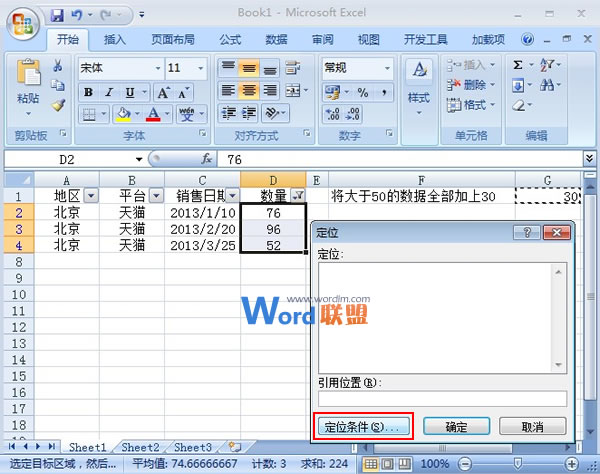Toggle middle vertical alignment
The width and height of the screenshot is (600, 474).
249,68
